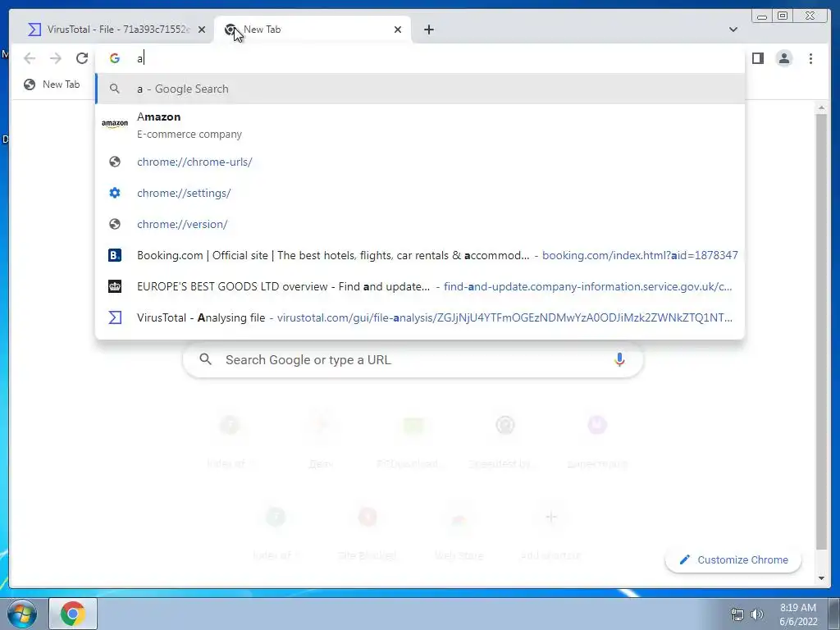The image size is (840, 630).
Task: Minimize the Chrome window
Action: tap(762, 16)
